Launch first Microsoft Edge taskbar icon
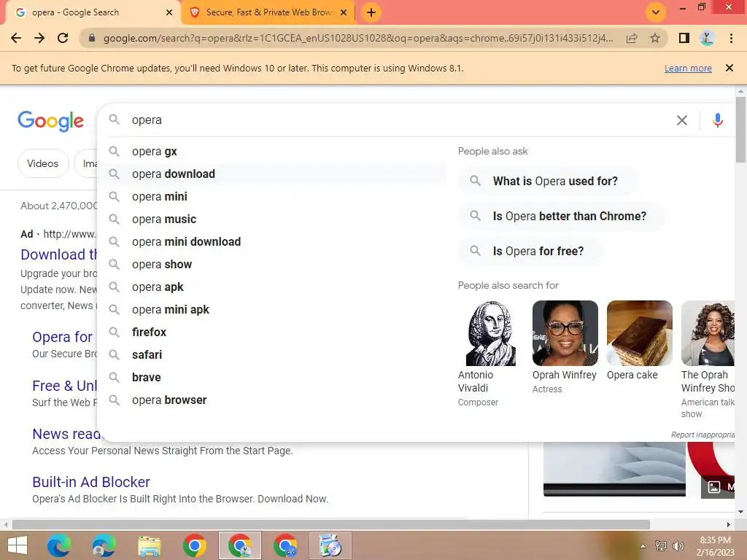Screen dimensions: 747x560 tap(58, 545)
